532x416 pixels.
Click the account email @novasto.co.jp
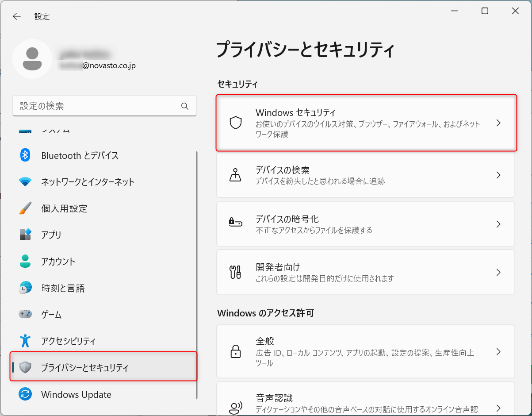109,65
